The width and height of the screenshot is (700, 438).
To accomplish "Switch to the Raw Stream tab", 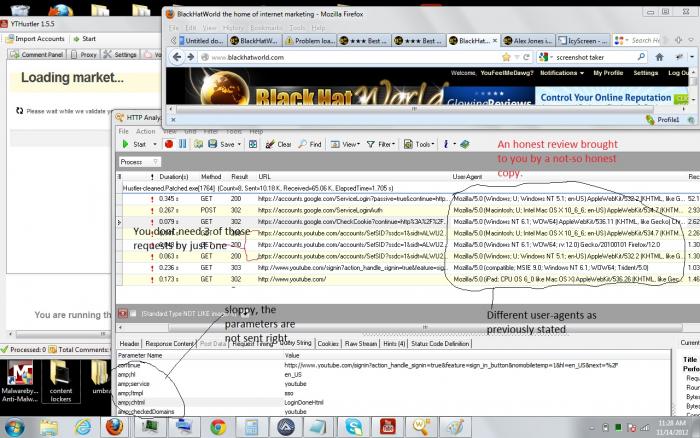I will 361,343.
